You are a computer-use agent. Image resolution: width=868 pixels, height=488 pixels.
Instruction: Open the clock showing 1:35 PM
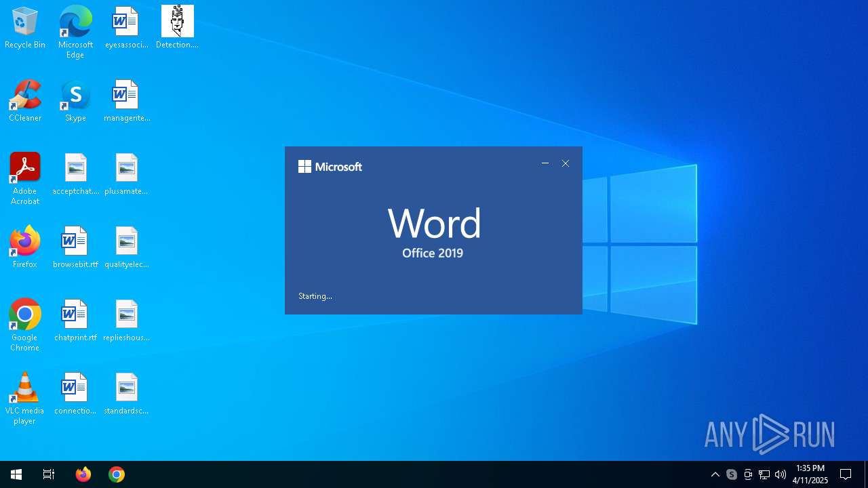point(810,474)
